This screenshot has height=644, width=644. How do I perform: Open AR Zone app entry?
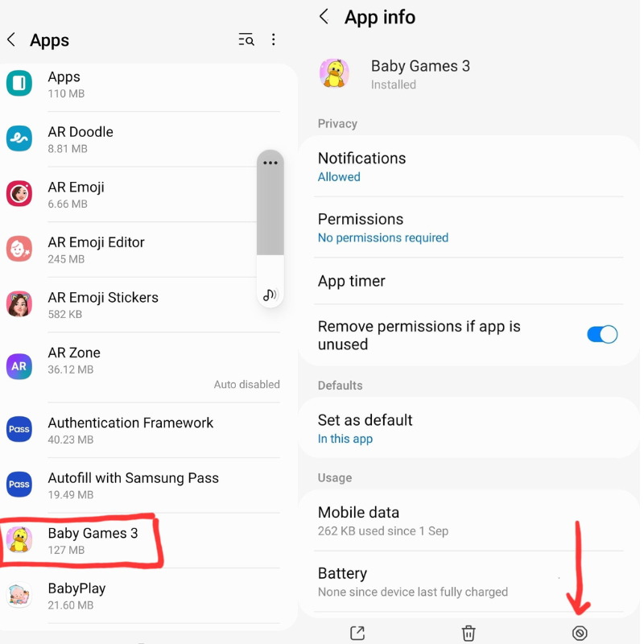coord(140,368)
